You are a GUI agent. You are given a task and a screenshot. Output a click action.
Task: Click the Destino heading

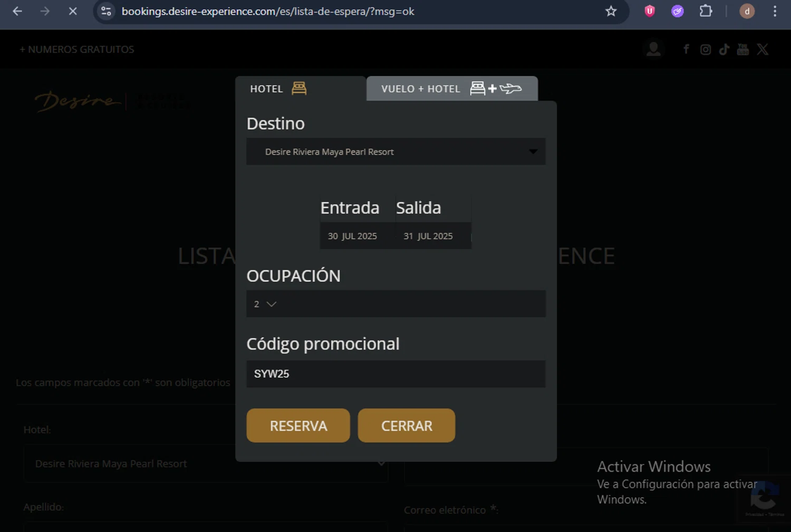click(276, 123)
